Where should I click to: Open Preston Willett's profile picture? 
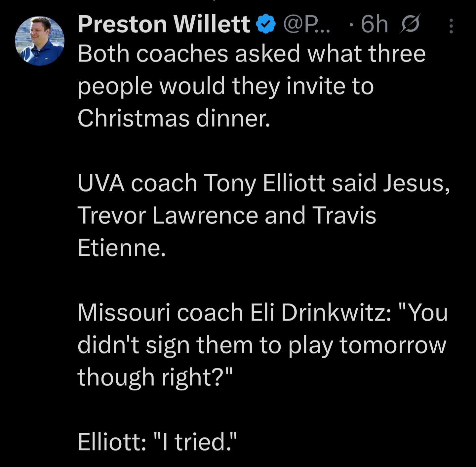pos(40,41)
